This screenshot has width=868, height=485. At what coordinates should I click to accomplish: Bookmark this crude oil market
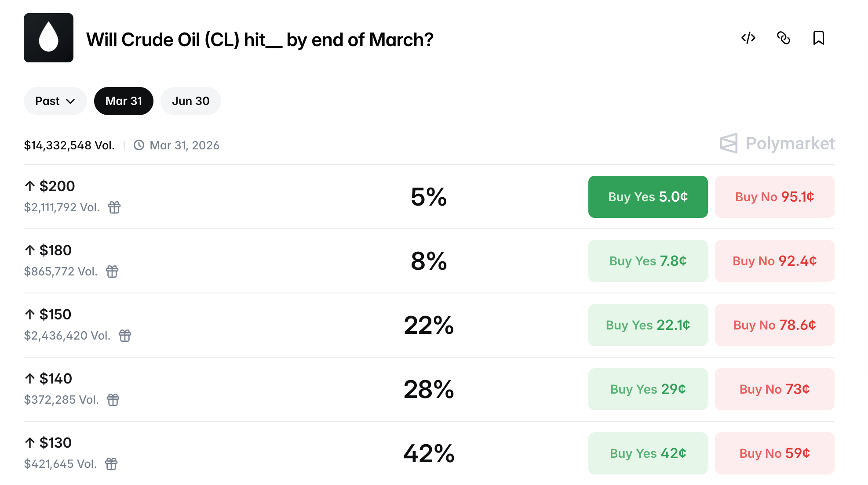pos(818,38)
